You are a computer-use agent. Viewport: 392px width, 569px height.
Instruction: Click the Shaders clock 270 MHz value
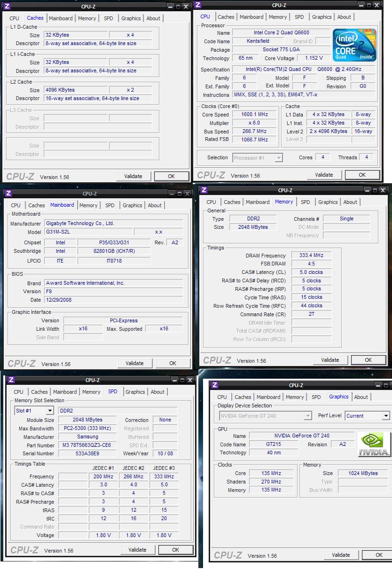pyautogui.click(x=272, y=482)
